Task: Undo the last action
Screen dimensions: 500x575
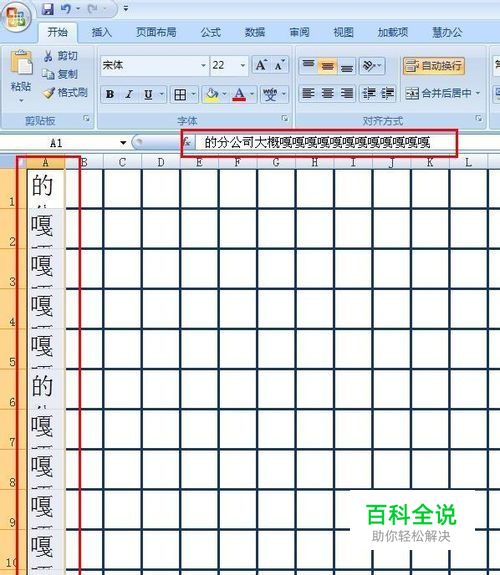Action: click(x=66, y=8)
